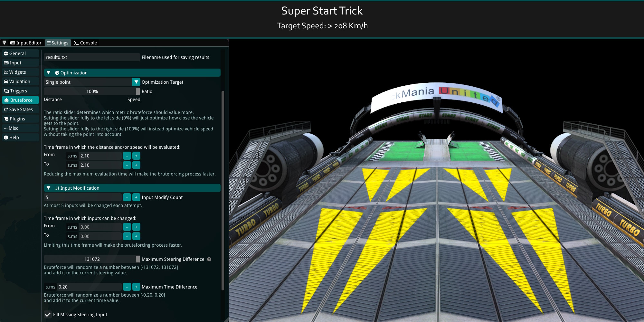
Task: Increase evaluation From time
Action: [x=136, y=156]
